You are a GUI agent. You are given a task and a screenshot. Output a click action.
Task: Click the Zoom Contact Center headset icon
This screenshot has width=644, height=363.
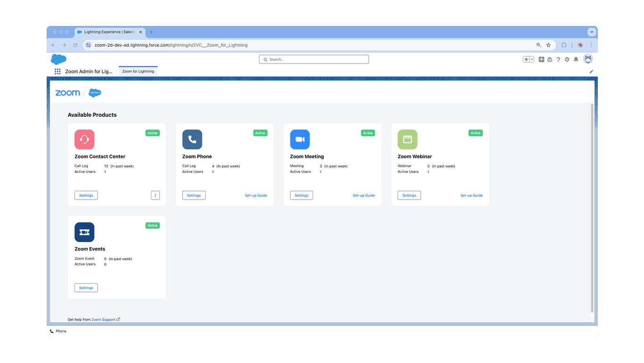pos(84,139)
